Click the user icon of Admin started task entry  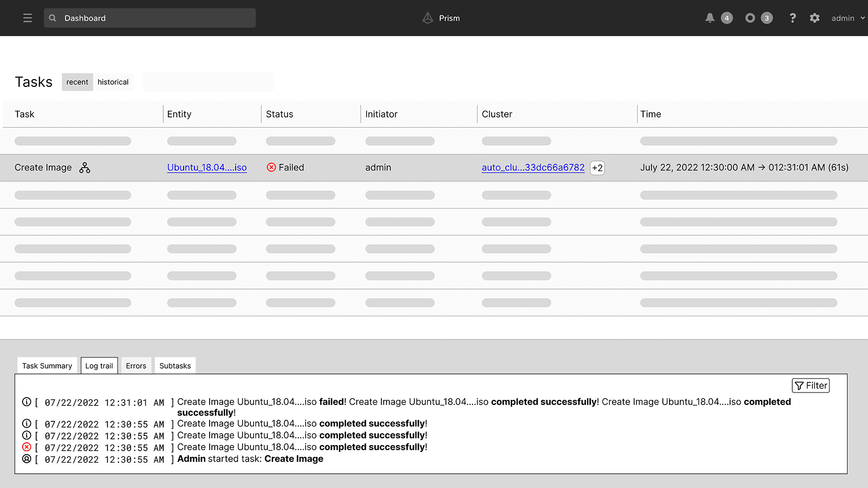(27, 459)
